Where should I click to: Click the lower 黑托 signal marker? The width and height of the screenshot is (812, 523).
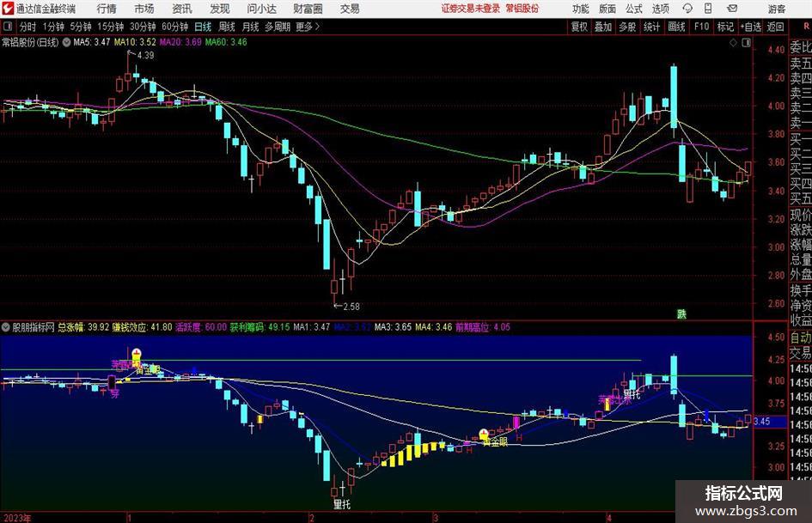tap(342, 504)
